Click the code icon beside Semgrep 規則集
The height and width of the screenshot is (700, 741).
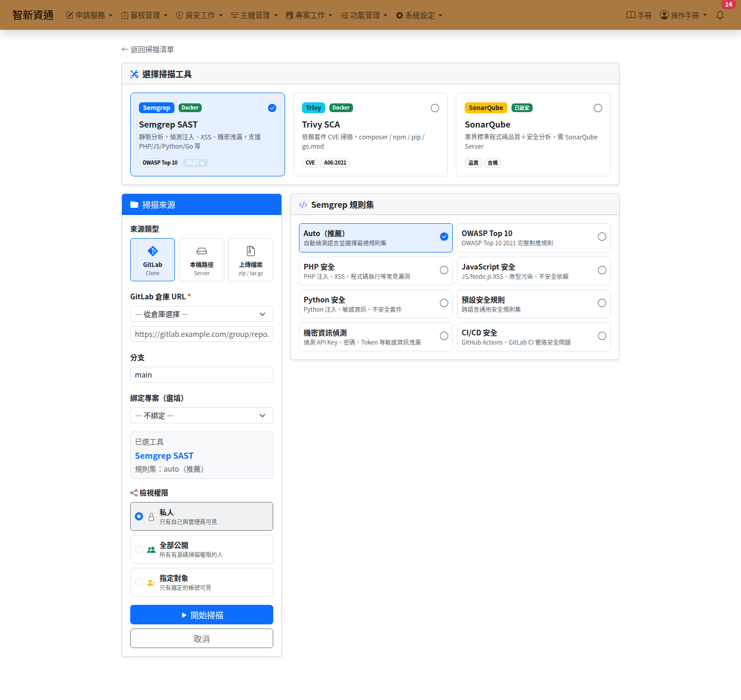tap(303, 205)
